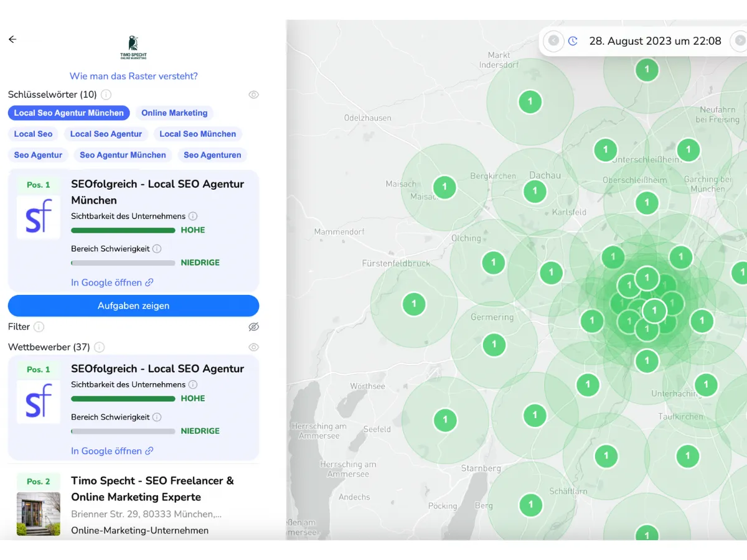Click the Sichtbarkeit green bar in top card

(x=123, y=230)
